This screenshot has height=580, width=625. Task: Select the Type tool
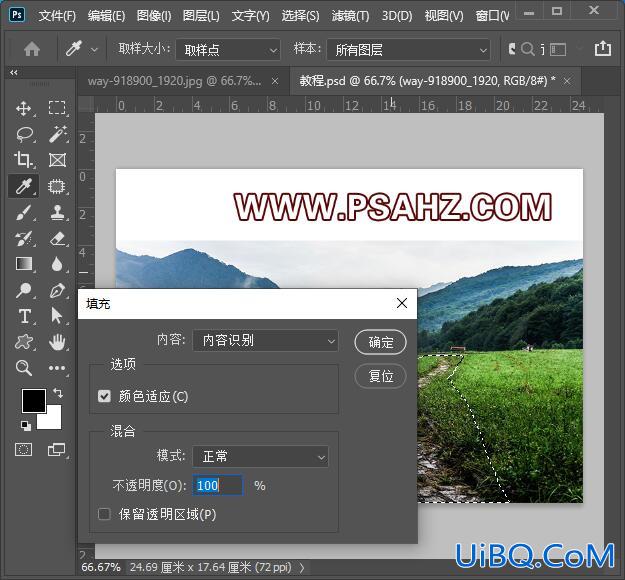coord(24,316)
